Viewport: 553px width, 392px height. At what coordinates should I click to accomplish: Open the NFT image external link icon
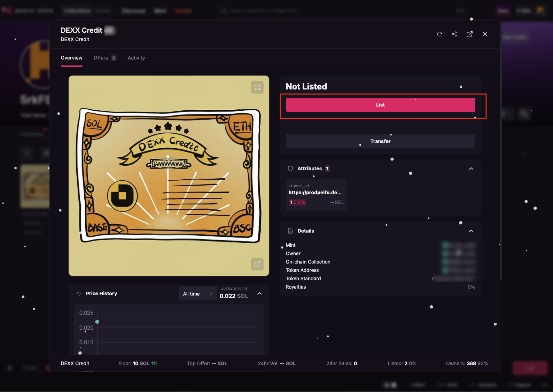pos(257,264)
